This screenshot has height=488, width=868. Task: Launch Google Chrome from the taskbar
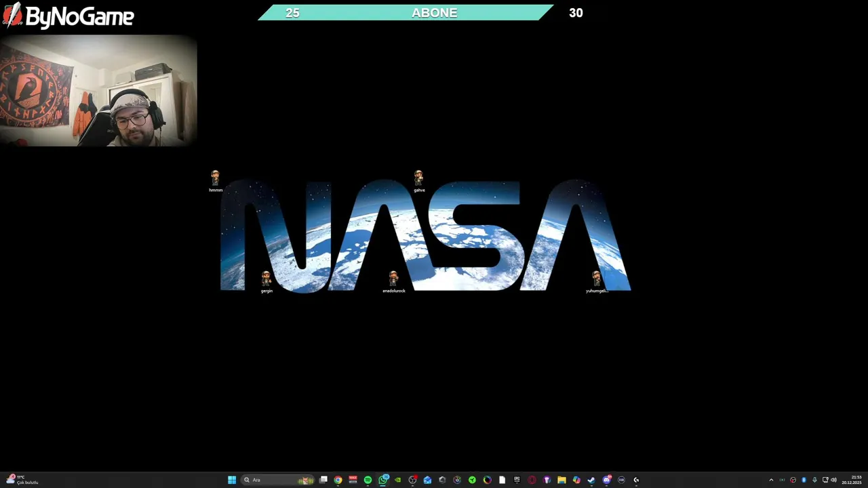(338, 480)
